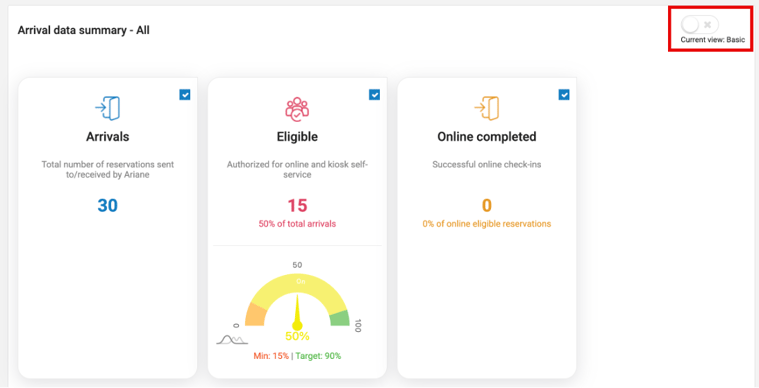The width and height of the screenshot is (759, 388).
Task: Uncheck the Arrivals card checkbox
Action: coord(185,94)
